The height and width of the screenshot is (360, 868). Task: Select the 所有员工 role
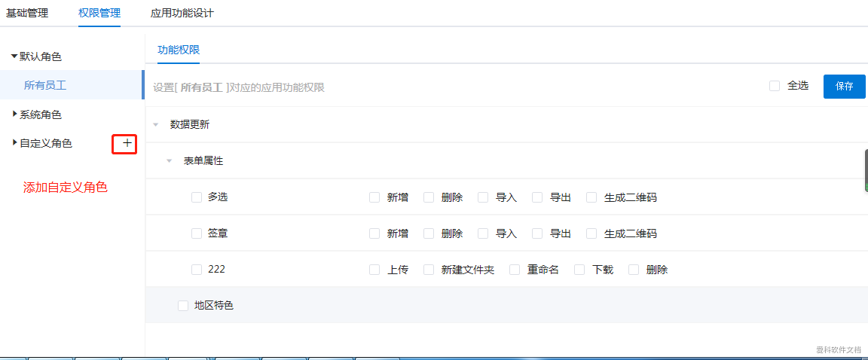click(x=72, y=85)
